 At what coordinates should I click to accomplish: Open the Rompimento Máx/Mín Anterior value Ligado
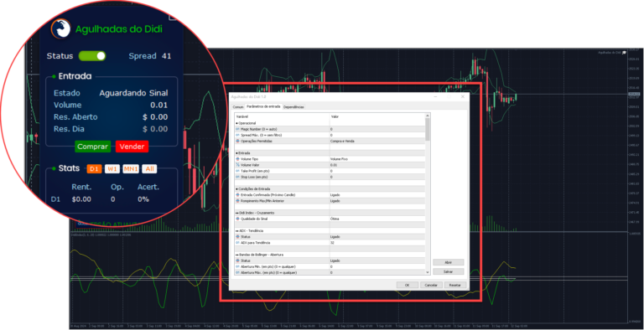[x=377, y=201]
